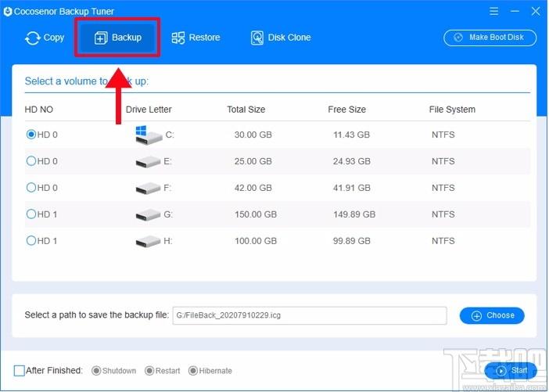
Task: Open the hamburger menu in title bar
Action: (494, 11)
